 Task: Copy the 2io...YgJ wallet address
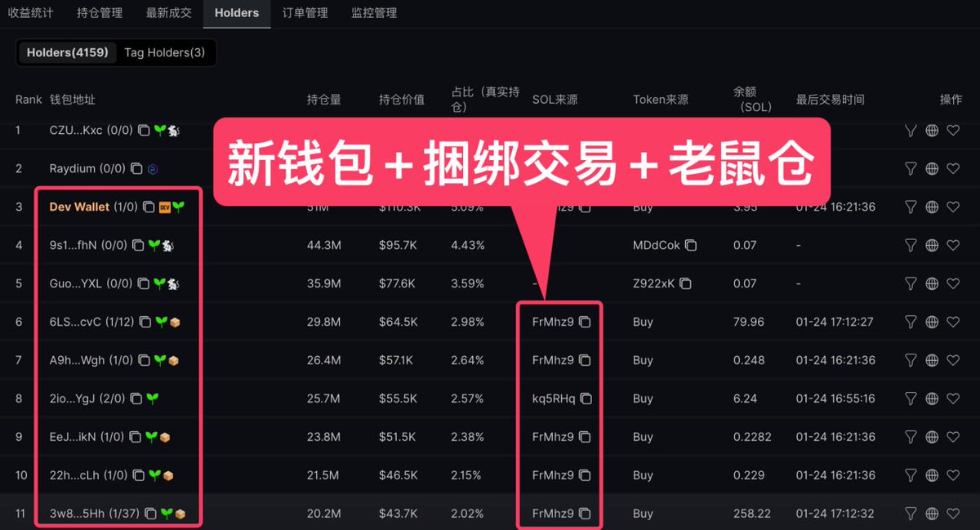click(x=136, y=399)
